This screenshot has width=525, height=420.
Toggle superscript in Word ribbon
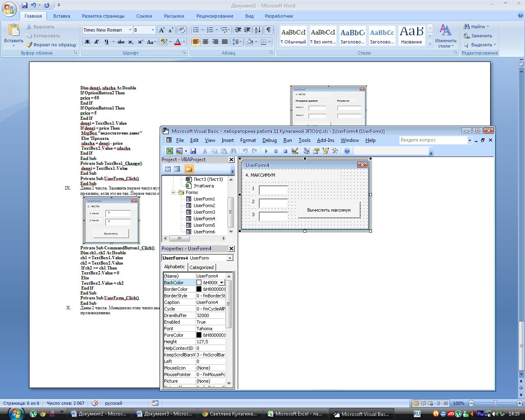(140, 42)
